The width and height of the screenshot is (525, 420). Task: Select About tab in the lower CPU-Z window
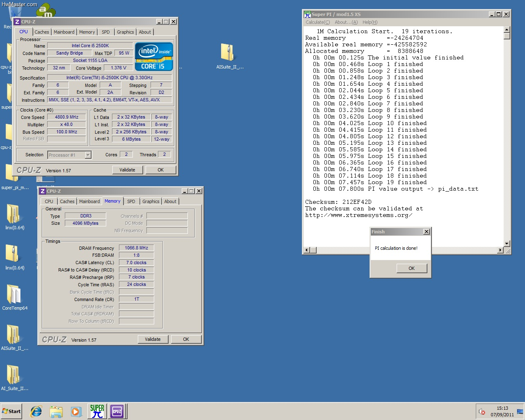(x=170, y=201)
